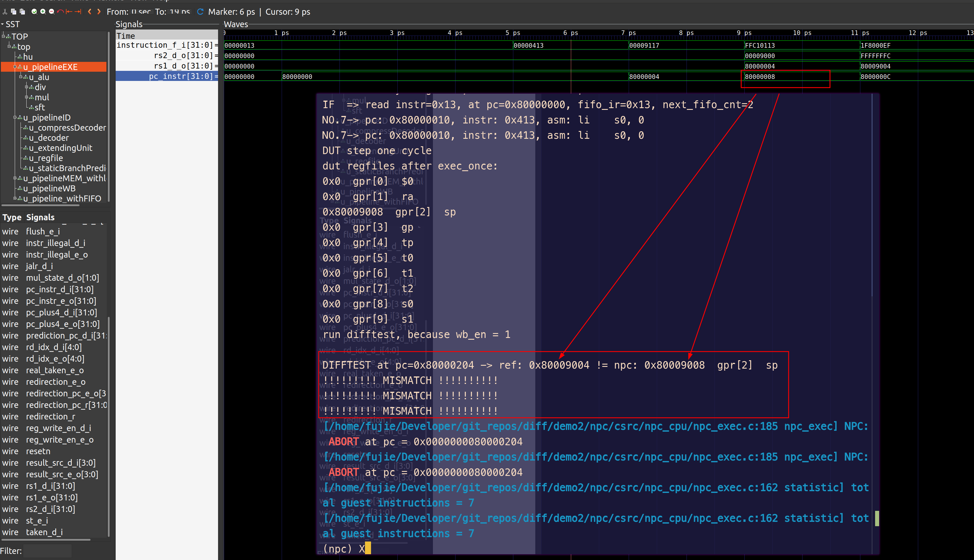Image resolution: width=974 pixels, height=560 pixels.
Task: Click the Copy toolbar icon
Action: 14,12
